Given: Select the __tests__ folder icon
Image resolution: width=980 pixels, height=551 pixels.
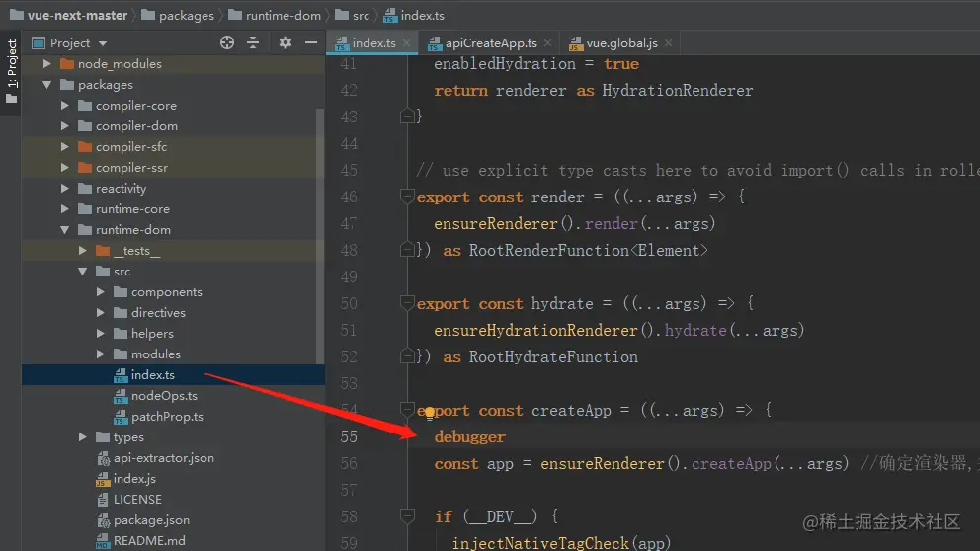Looking at the screenshot, I should click(103, 251).
